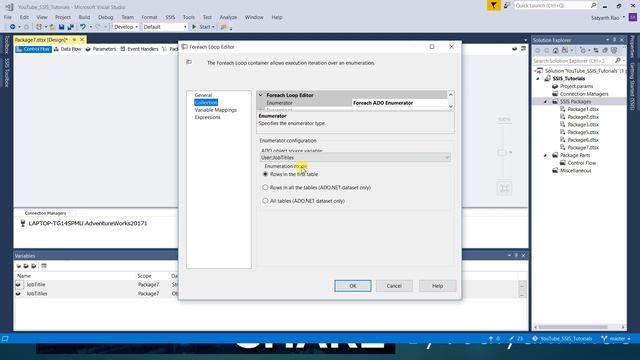Open the vertical Properties side tab

tap(632, 47)
